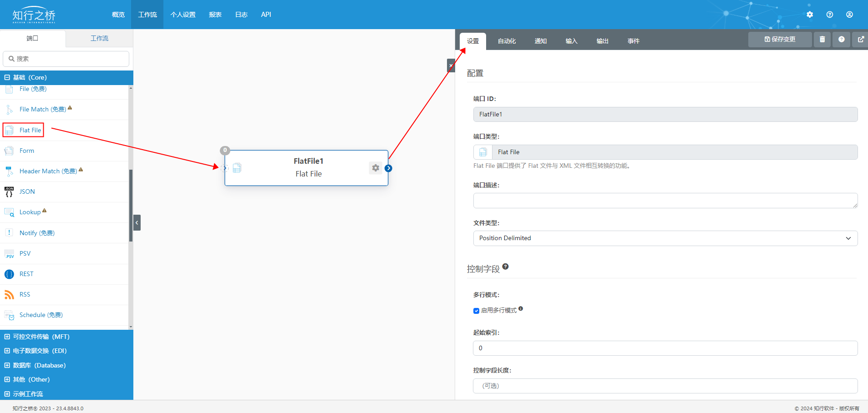The width and height of the screenshot is (868, 413).
Task: Click the delete trash icon in panel header
Action: point(822,40)
